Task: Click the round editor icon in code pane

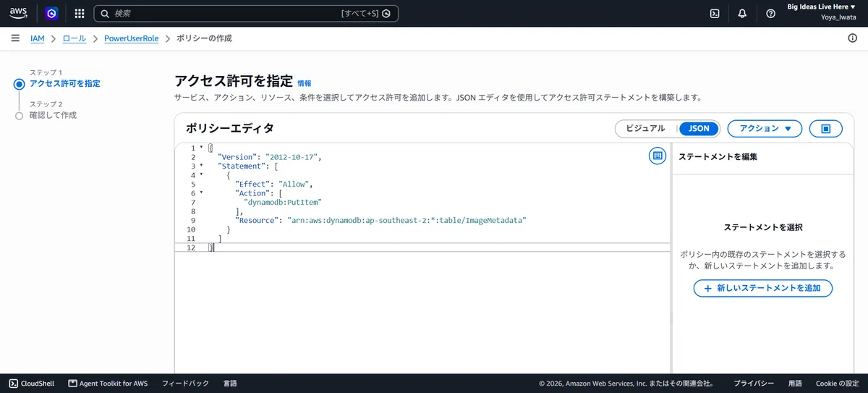Action: point(657,156)
